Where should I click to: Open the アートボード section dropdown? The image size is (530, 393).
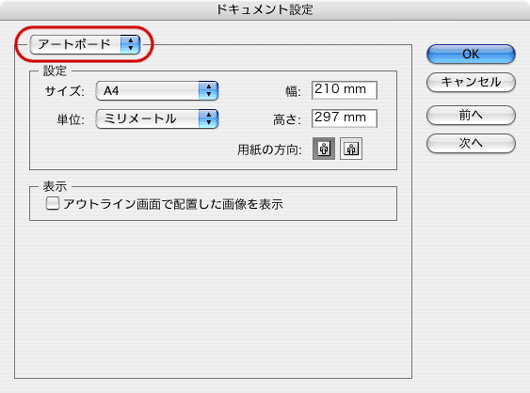pyautogui.click(x=85, y=44)
